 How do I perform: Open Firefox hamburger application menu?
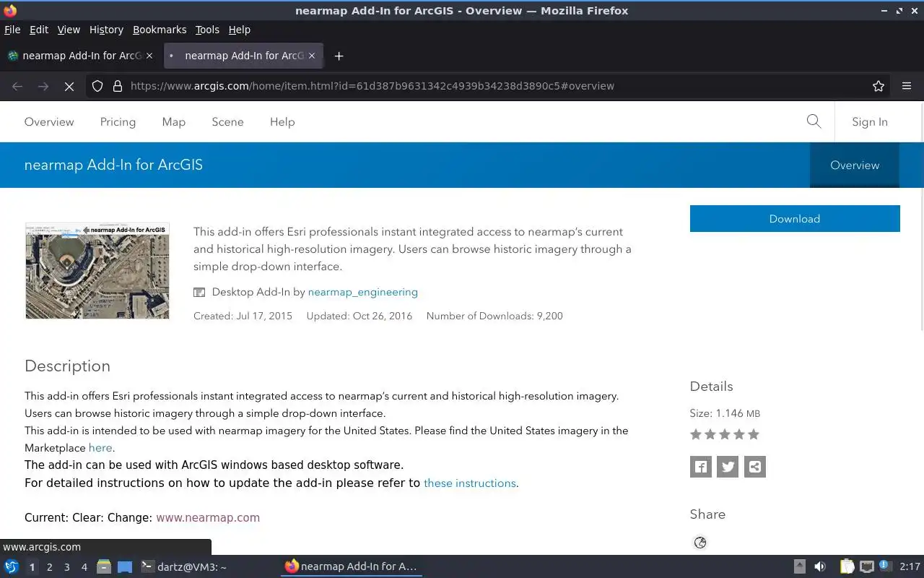[907, 86]
